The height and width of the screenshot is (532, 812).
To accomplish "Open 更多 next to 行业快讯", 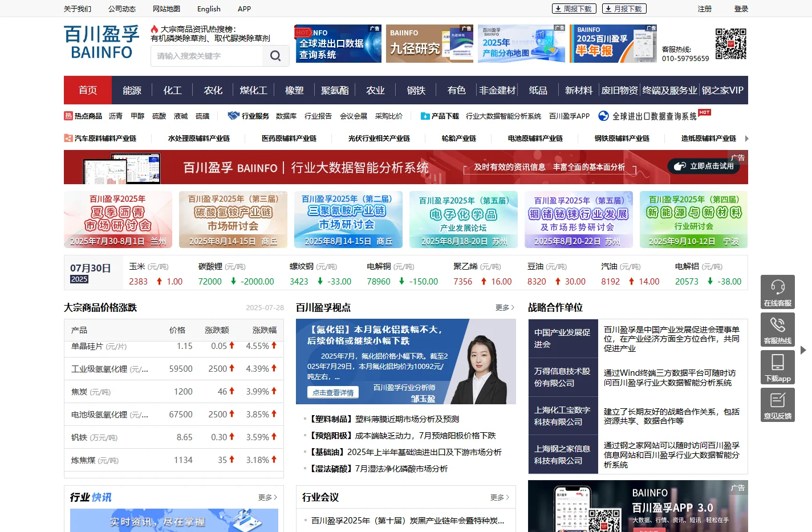I will (267, 497).
